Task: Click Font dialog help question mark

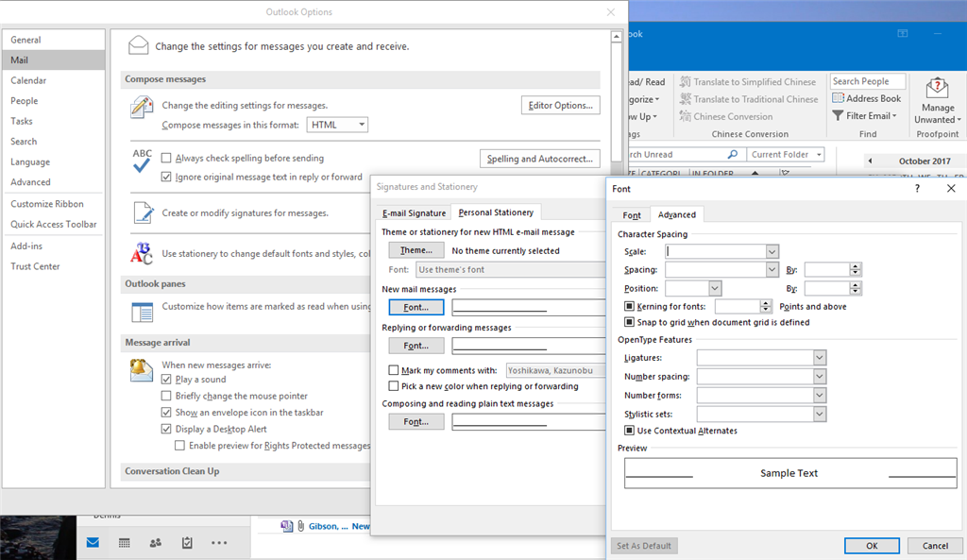Action: tap(917, 189)
